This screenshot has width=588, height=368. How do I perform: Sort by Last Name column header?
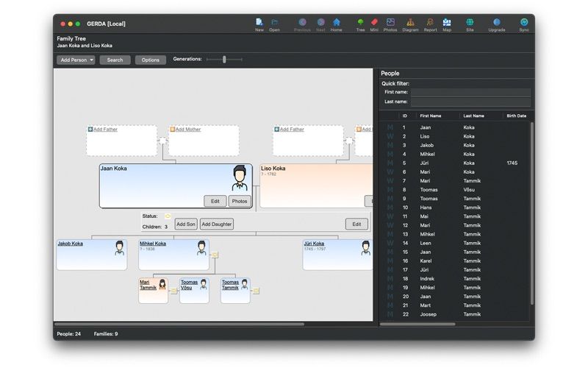click(473, 116)
